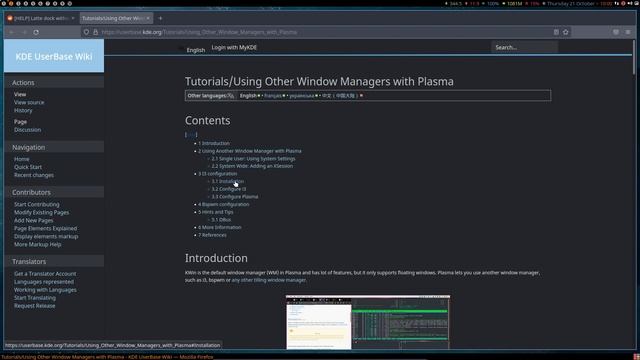
Task: Open View source in sidebar
Action: pos(29,102)
